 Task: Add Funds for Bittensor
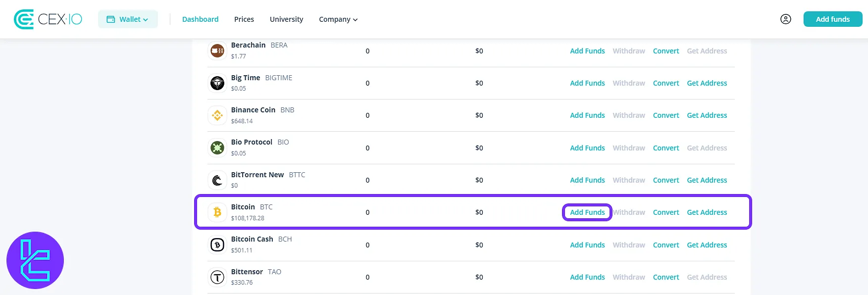[x=587, y=277]
